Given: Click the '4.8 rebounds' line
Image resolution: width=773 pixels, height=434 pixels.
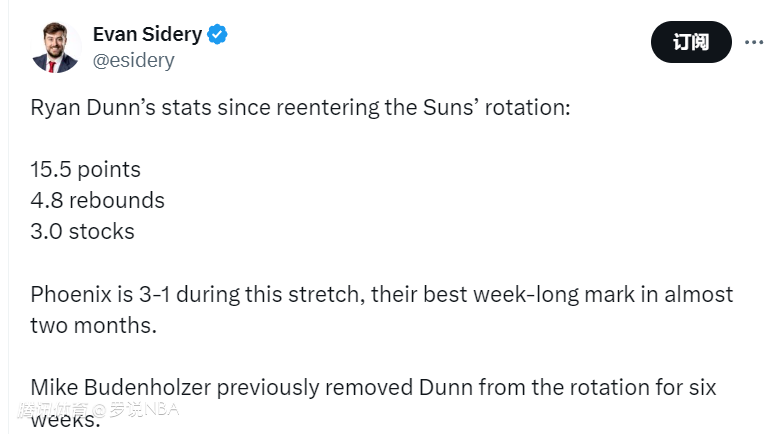Looking at the screenshot, I should (98, 200).
